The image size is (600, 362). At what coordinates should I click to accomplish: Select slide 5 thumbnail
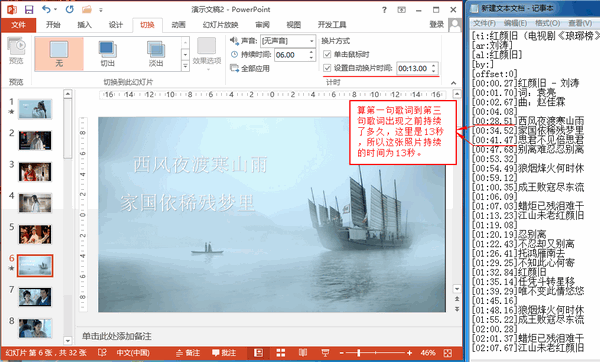click(35, 234)
